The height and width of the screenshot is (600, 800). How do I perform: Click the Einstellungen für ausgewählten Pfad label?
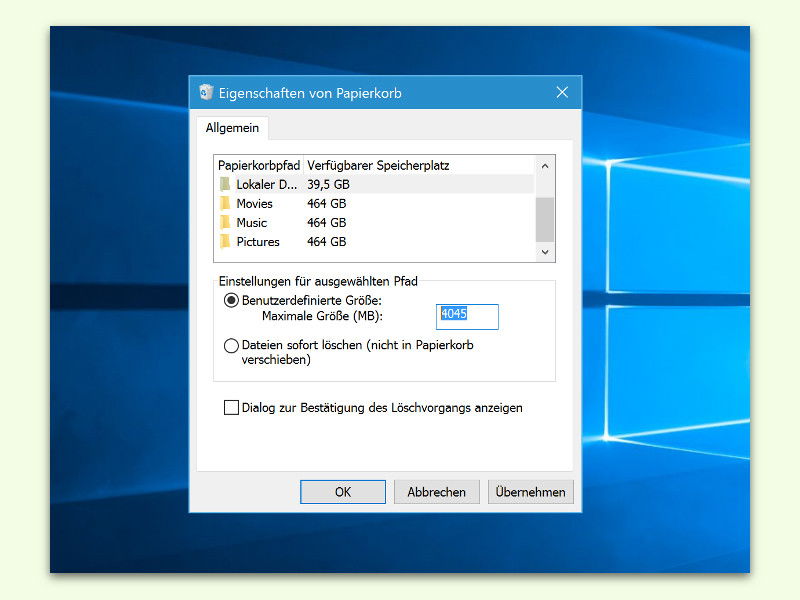(x=318, y=281)
